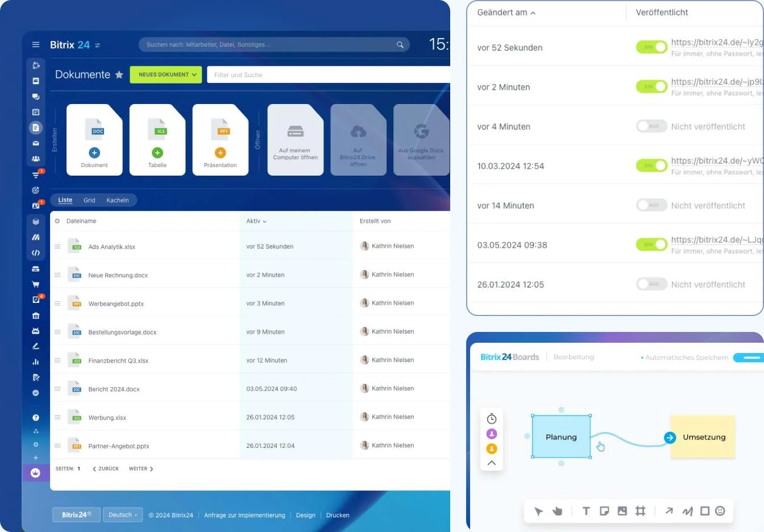Select the emoji smiley tool in Boards toolbar
This screenshot has width=764, height=532.
(720, 511)
